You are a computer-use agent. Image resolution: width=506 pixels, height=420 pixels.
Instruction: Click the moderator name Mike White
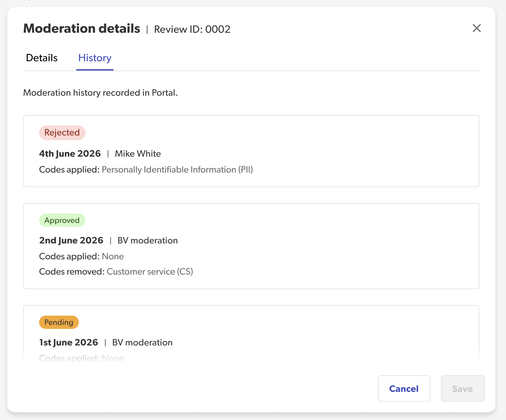point(138,154)
